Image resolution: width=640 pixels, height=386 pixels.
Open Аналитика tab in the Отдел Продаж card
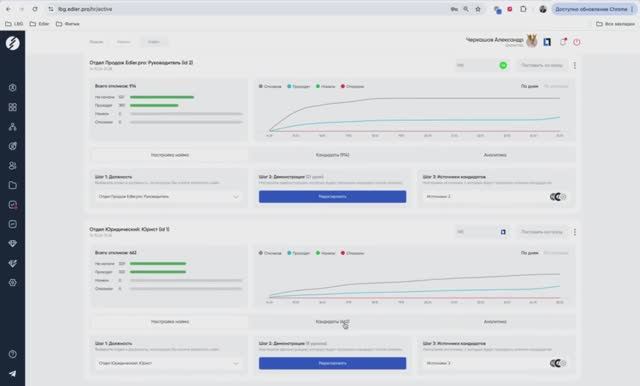tap(495, 155)
